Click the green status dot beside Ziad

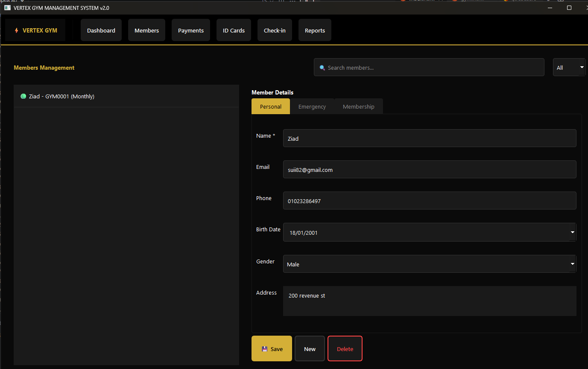[x=23, y=96]
